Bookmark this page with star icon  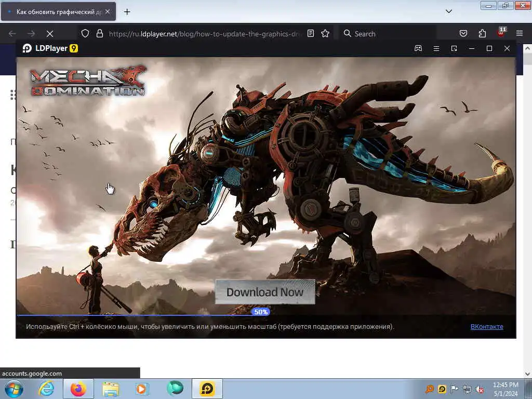click(325, 33)
